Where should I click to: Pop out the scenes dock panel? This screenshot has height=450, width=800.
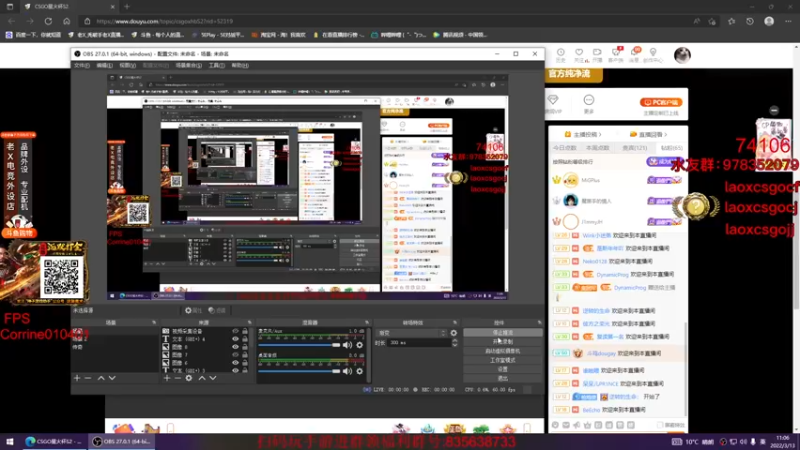pyautogui.click(x=154, y=322)
